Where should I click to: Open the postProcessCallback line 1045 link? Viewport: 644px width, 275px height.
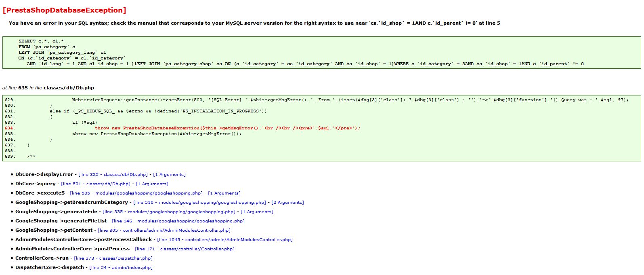coord(225,240)
